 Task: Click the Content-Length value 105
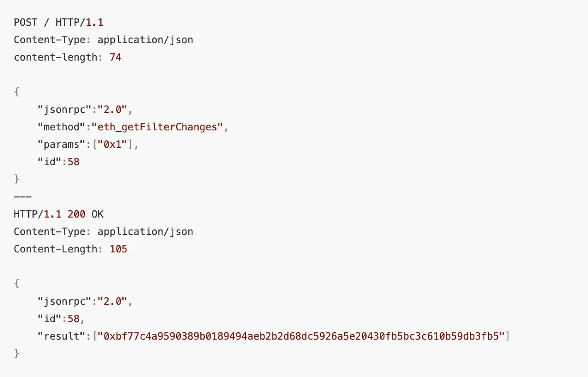tap(118, 249)
